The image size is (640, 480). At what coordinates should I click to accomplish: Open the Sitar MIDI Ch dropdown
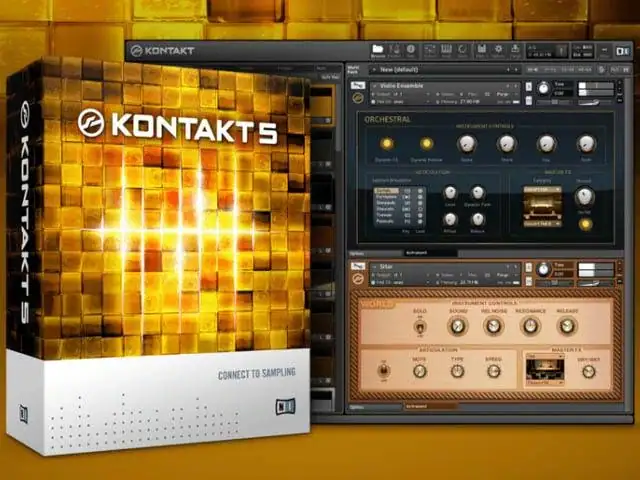(x=401, y=282)
